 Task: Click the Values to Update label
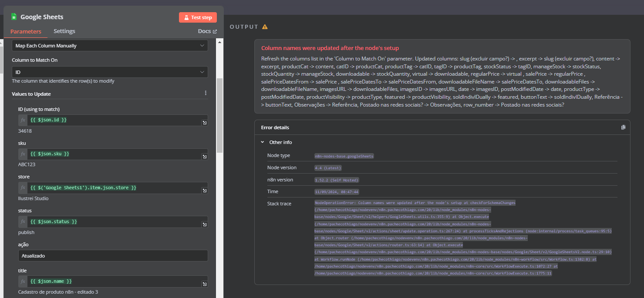[x=31, y=94]
